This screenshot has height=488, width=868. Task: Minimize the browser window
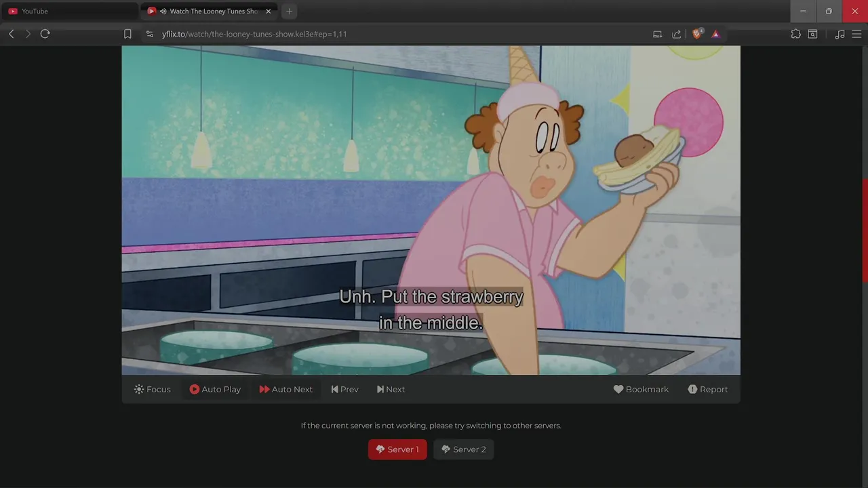pyautogui.click(x=804, y=11)
